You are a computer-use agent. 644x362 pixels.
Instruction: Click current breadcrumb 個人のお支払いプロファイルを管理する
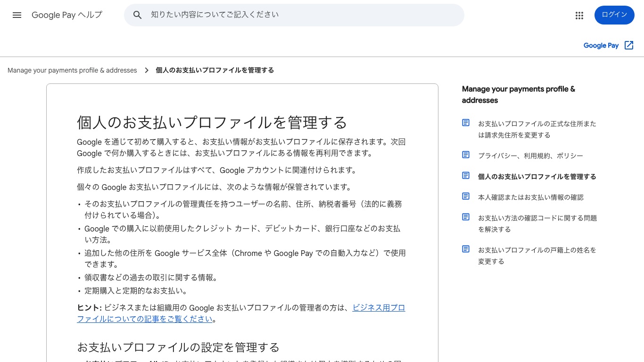point(215,70)
